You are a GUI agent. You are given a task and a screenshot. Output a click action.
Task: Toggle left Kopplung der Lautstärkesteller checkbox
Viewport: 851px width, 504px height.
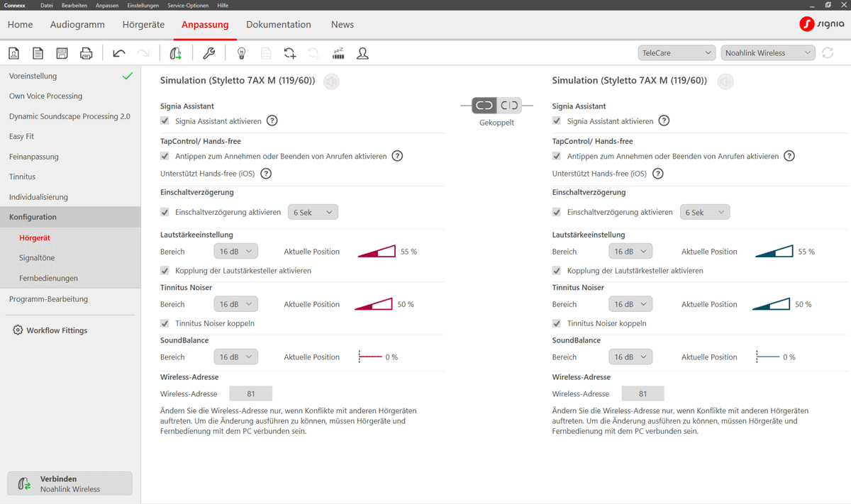point(165,271)
